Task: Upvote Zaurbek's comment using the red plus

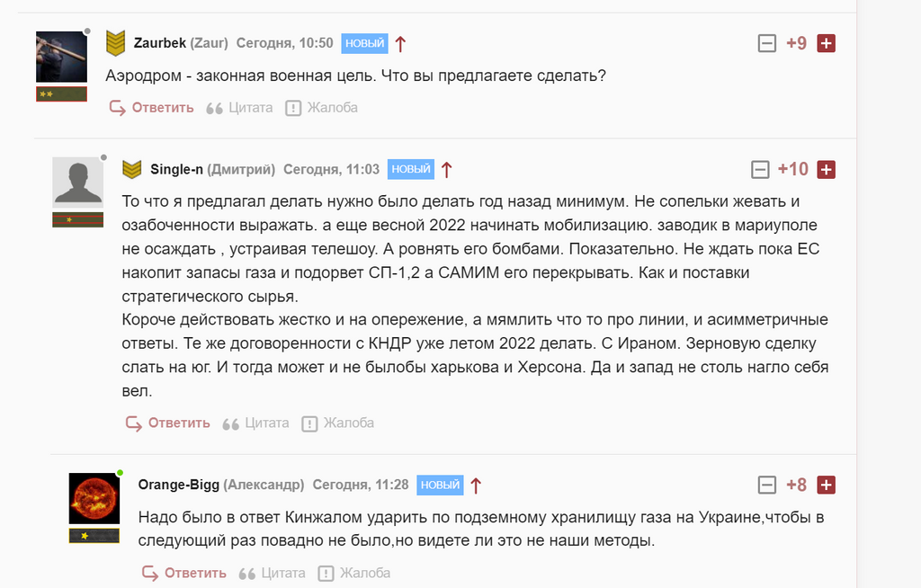Action: pyautogui.click(x=825, y=42)
